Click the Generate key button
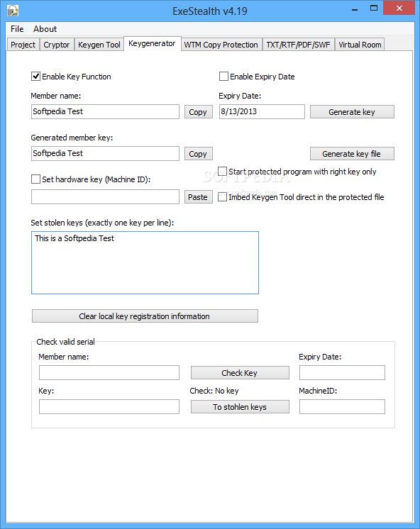Image resolution: width=420 pixels, height=529 pixels. tap(352, 112)
